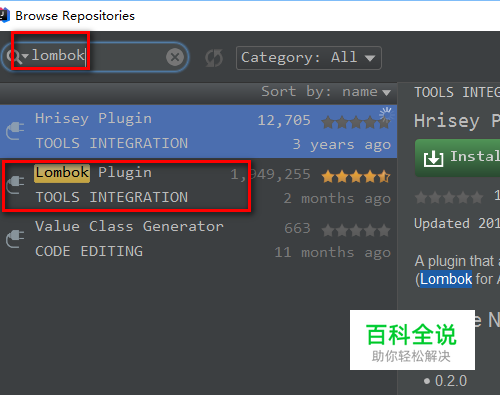500x395 pixels.
Task: Click the Lombok Plugin star rating
Action: point(356,176)
